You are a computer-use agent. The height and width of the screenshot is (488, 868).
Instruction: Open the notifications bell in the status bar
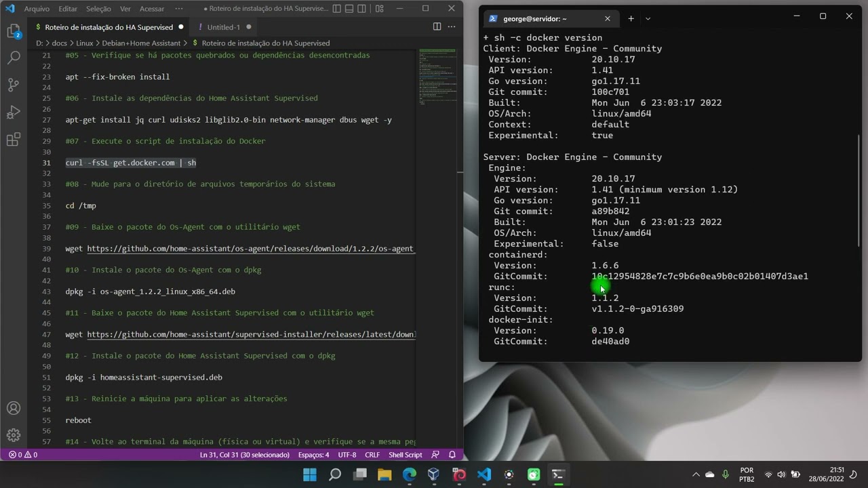[x=452, y=455]
